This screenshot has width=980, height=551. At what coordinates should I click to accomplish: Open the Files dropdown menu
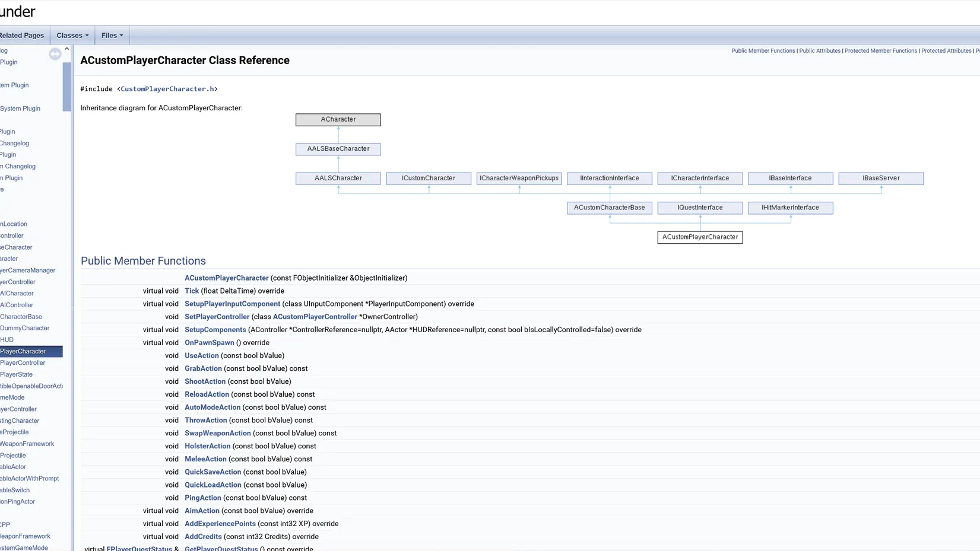[x=112, y=36]
